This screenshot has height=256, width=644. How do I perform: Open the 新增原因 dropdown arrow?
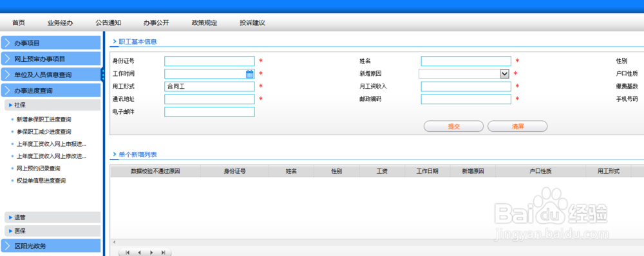(x=505, y=74)
